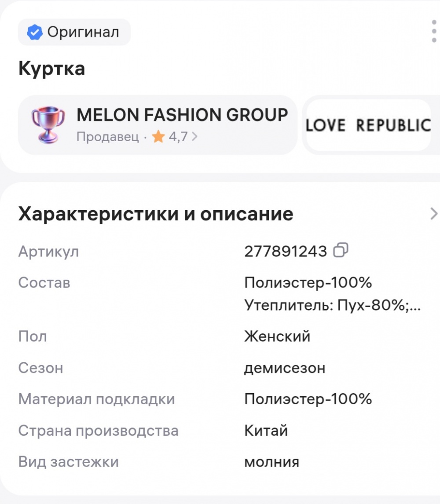Screen dimensions: 440x504
Task: Click the Полиэстер-100% composition value
Action: (x=308, y=283)
